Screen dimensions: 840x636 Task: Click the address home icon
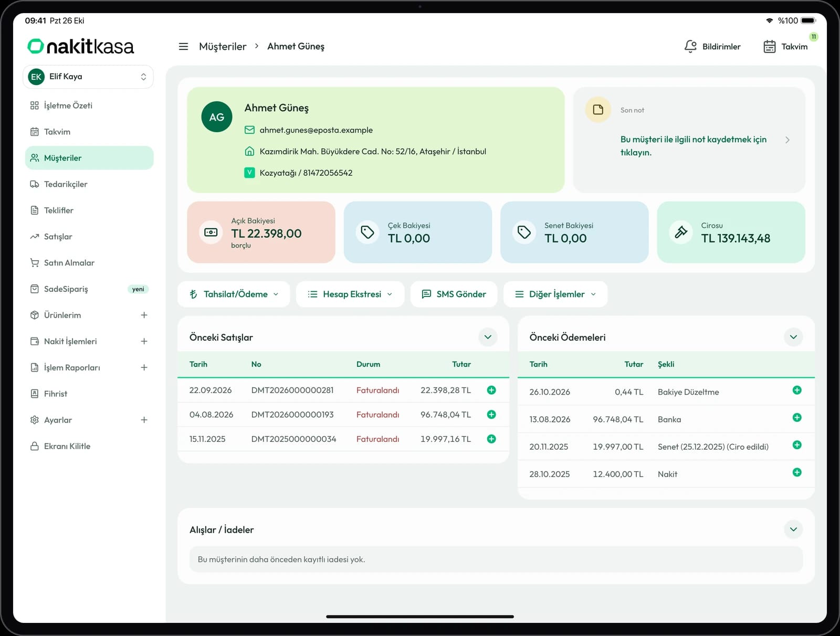249,151
